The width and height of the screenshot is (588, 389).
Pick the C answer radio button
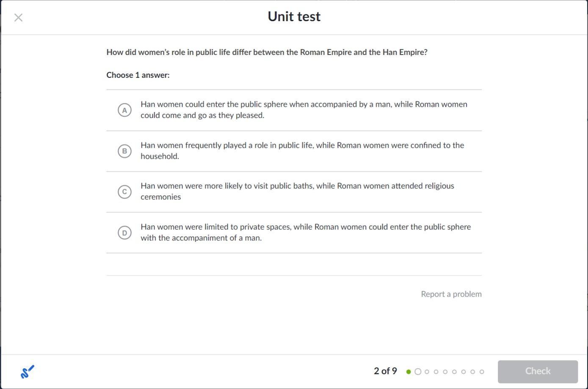124,192
